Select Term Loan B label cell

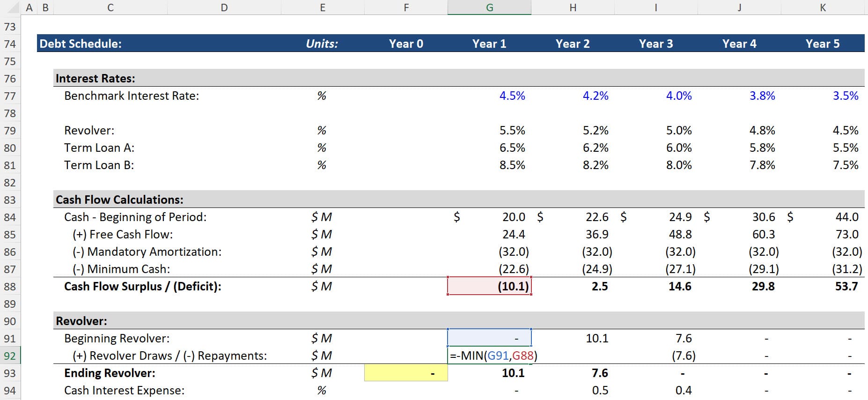pyautogui.click(x=99, y=165)
